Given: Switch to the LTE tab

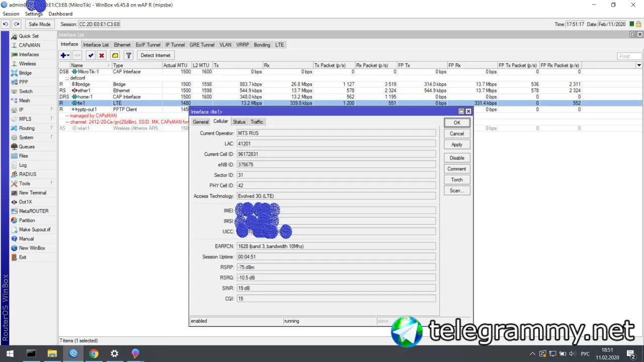Looking at the screenshot, I should click(x=280, y=45).
